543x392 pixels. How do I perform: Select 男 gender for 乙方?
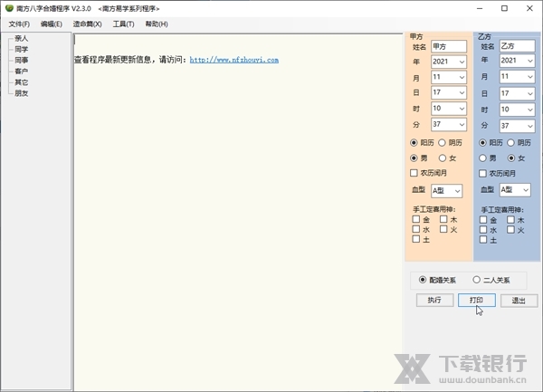point(482,158)
